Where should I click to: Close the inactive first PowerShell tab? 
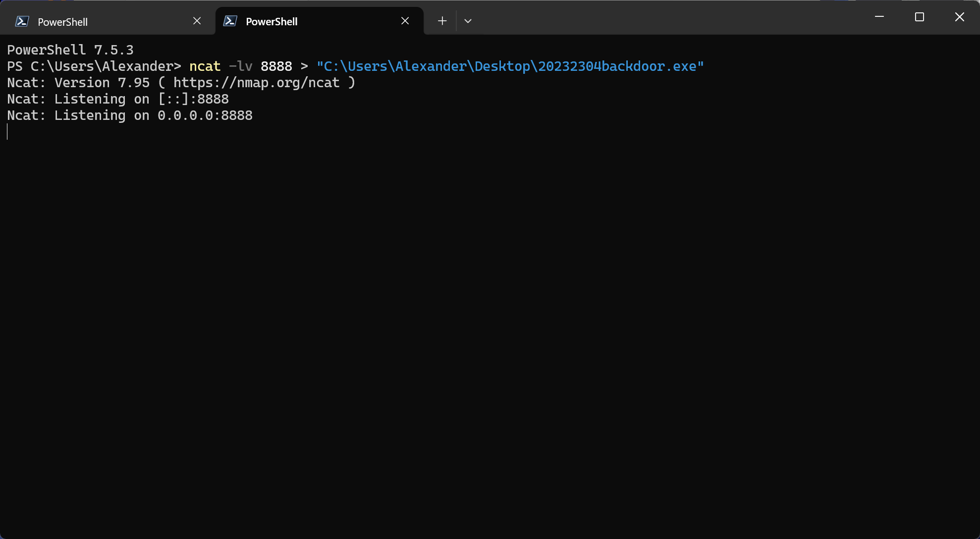197,21
